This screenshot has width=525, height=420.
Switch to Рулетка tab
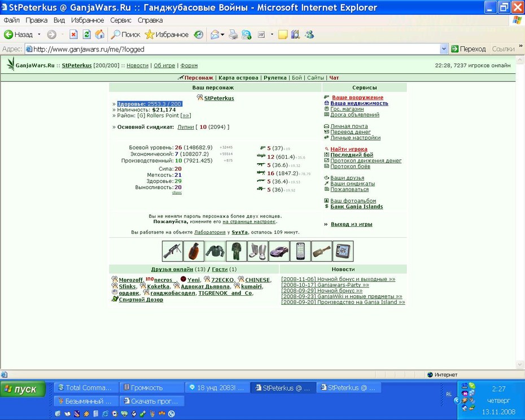point(275,78)
